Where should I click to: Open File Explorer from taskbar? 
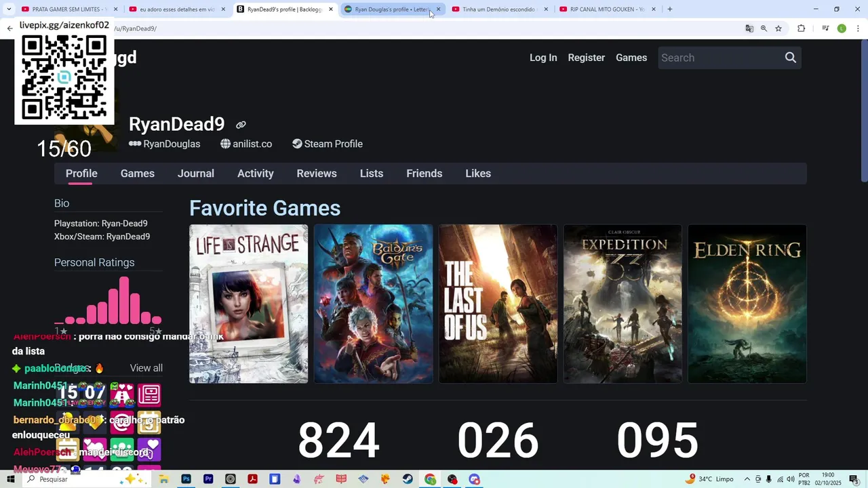(x=163, y=479)
